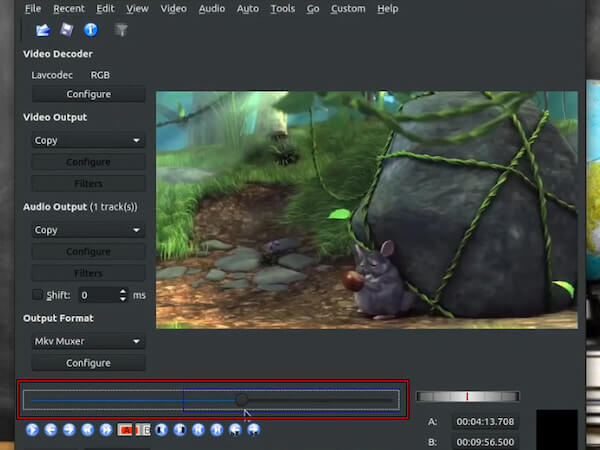Set selection start marker A
This screenshot has width=600, height=450.
[x=125, y=430]
